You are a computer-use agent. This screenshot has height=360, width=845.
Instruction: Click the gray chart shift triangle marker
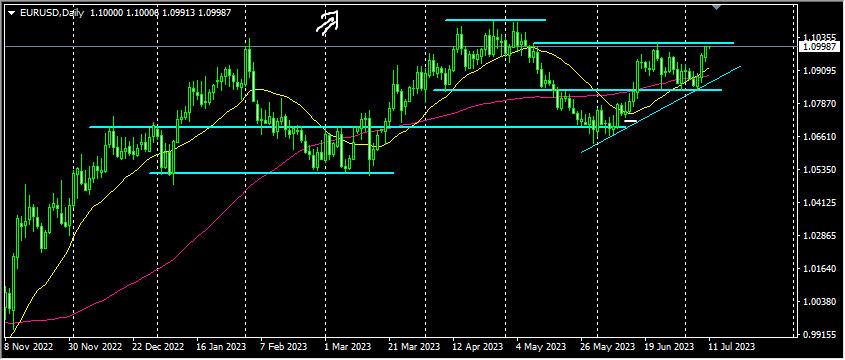[716, 7]
